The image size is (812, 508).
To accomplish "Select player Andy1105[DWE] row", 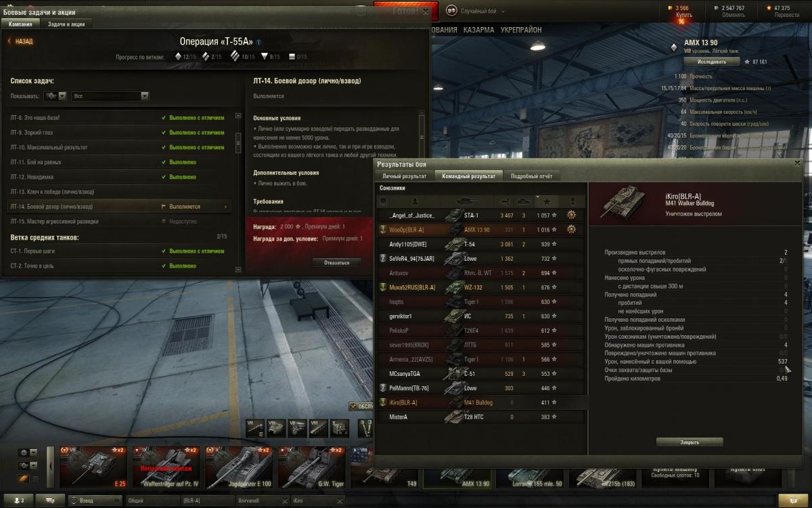I will click(x=482, y=244).
